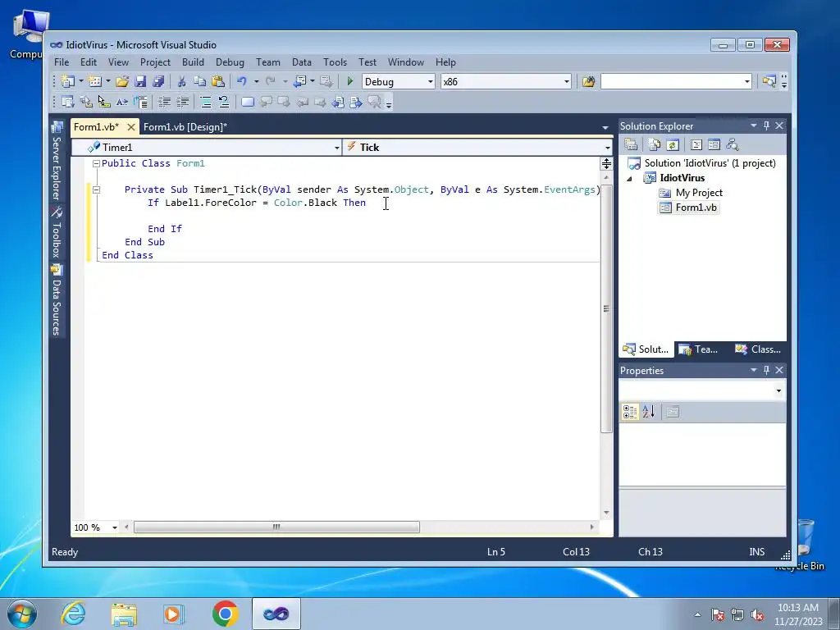Increase the line indent with toolbar icon
Viewport: 840px width, 630px height.
pos(183,102)
